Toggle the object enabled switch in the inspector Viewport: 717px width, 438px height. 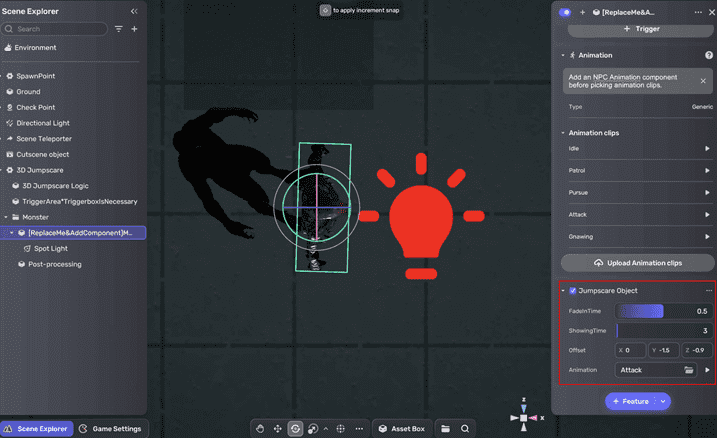click(x=566, y=12)
